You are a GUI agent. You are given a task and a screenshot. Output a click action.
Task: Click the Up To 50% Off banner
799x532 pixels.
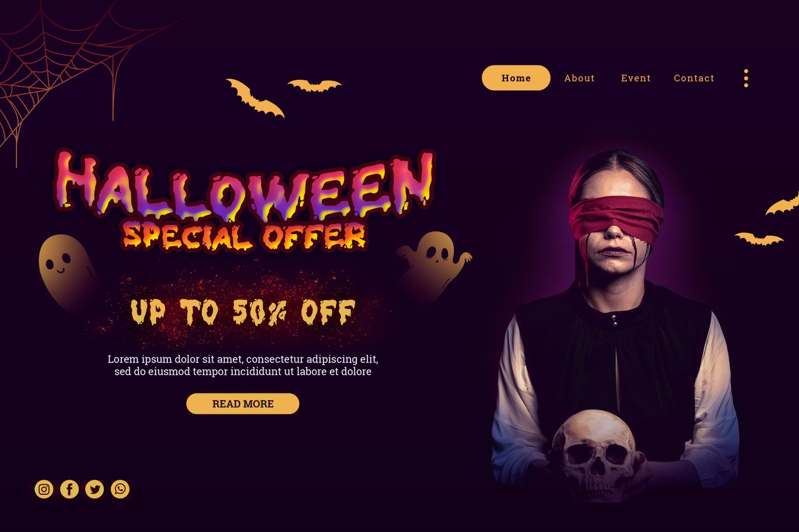[x=243, y=312]
